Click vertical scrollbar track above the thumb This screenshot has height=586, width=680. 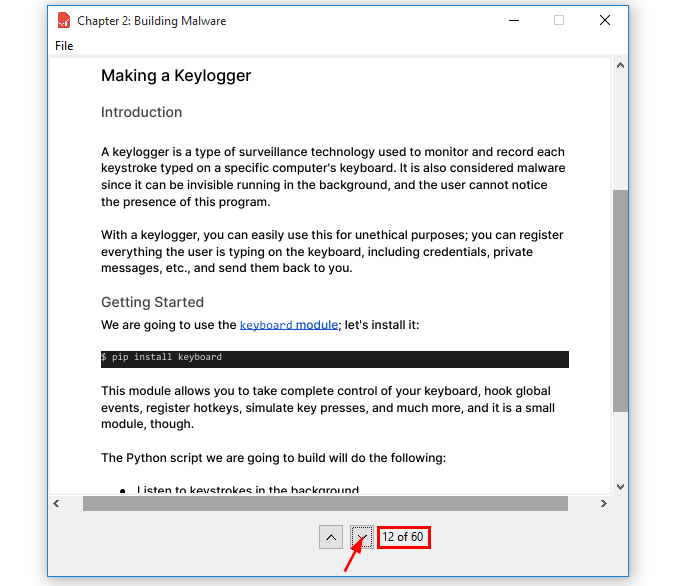tap(620, 130)
